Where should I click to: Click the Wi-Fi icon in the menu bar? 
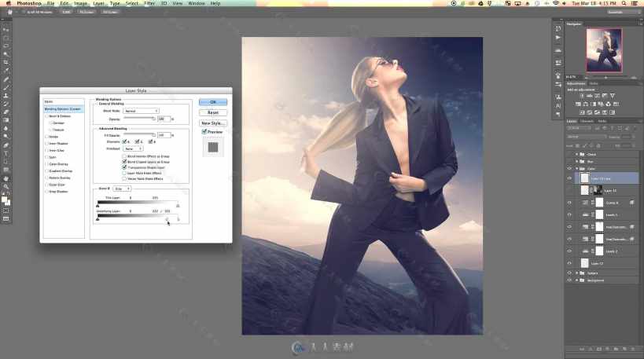556,3
